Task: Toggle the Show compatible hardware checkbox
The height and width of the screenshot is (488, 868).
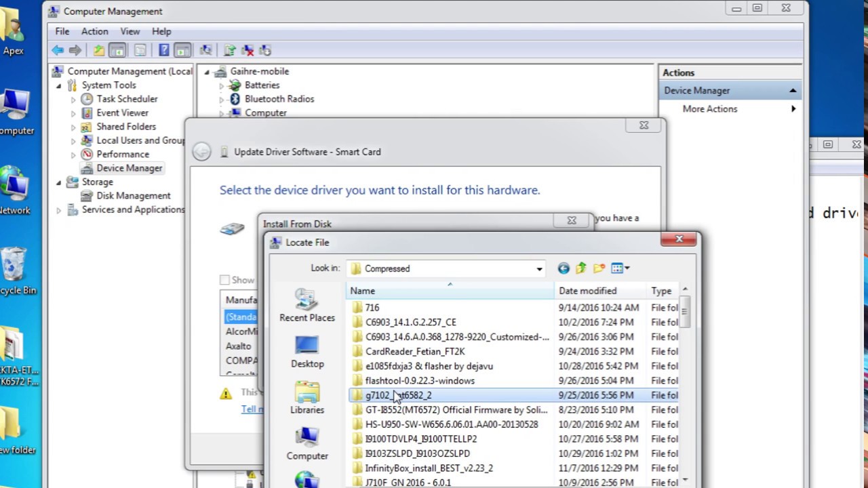Action: tap(224, 280)
